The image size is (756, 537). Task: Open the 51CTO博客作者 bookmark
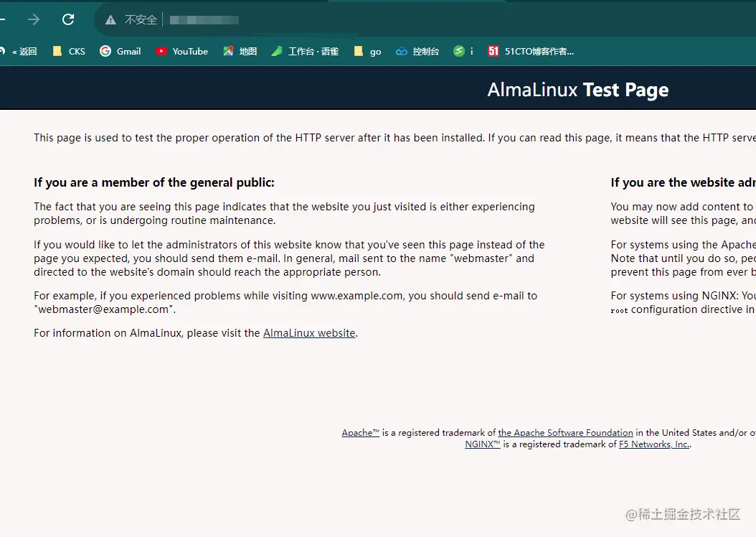(x=531, y=51)
